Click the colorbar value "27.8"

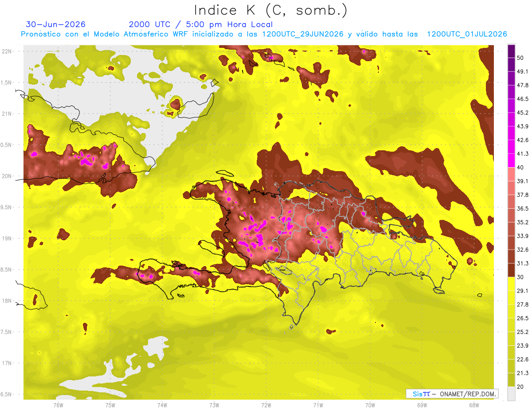point(523,305)
